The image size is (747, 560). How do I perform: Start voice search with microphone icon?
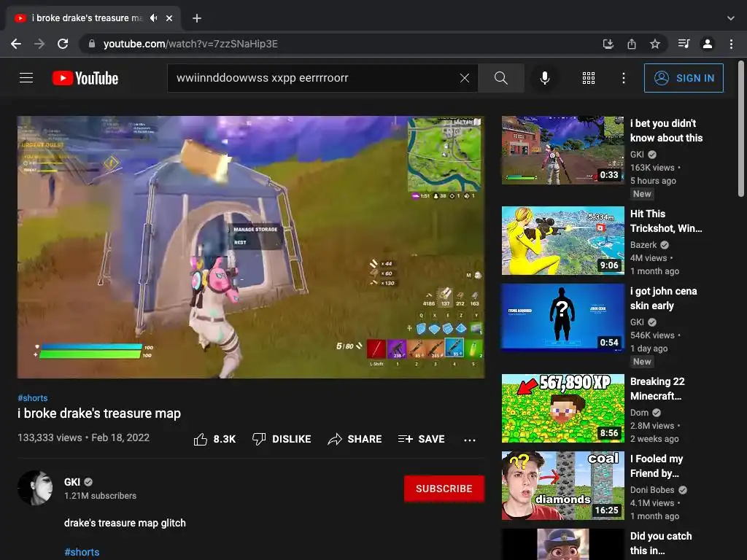tap(544, 78)
